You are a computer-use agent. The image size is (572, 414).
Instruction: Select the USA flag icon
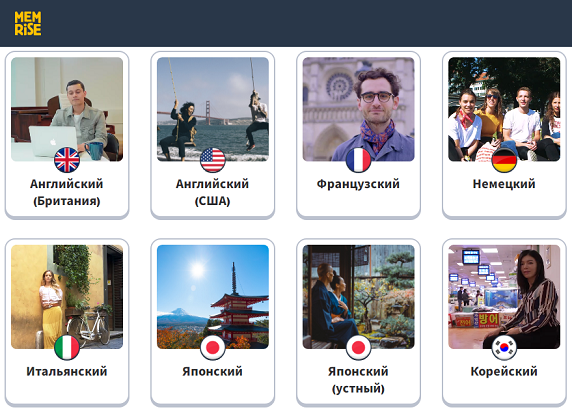point(213,160)
